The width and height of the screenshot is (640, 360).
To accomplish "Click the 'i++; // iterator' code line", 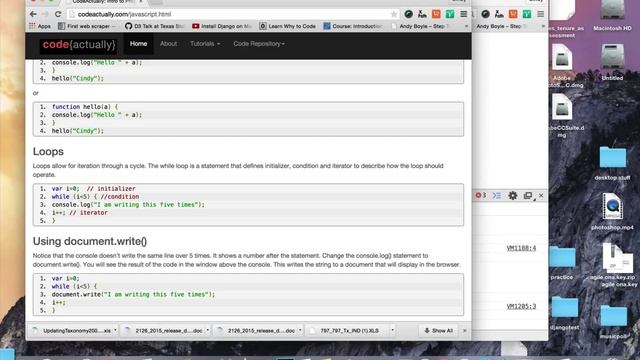I will (x=80, y=213).
